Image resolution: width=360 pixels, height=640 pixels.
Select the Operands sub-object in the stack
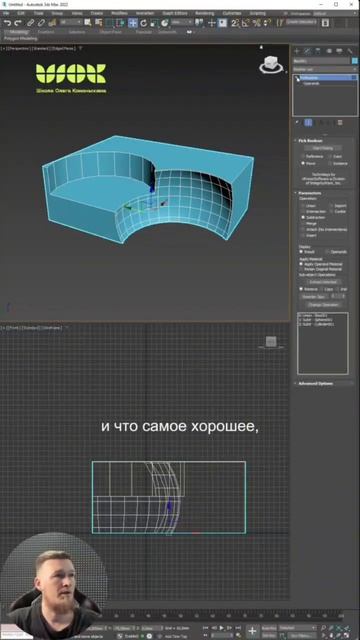pyautogui.click(x=311, y=84)
